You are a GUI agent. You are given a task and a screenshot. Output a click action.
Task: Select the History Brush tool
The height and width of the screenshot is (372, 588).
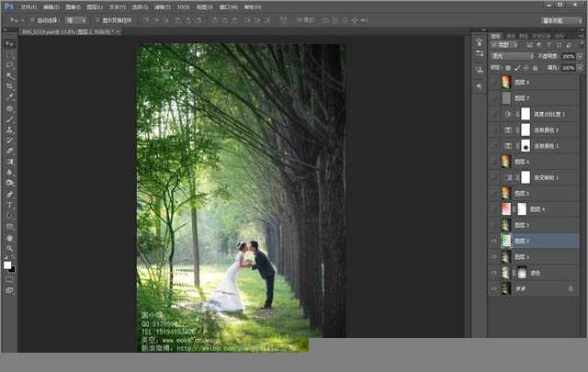point(9,141)
